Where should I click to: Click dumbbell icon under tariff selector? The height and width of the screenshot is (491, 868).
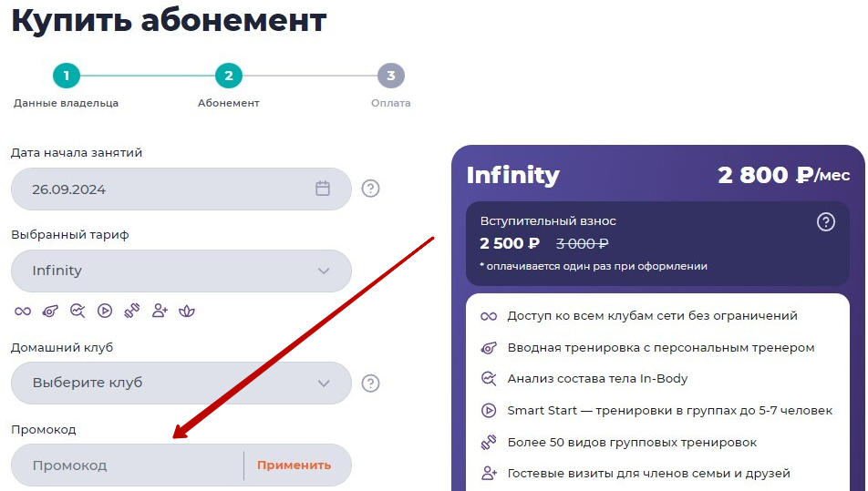click(x=132, y=311)
